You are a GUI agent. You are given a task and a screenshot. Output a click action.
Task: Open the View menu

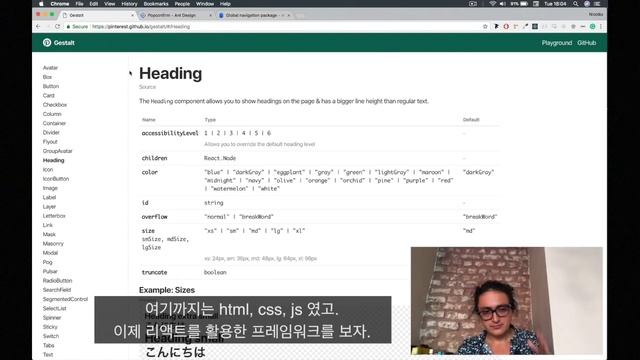click(109, 4)
